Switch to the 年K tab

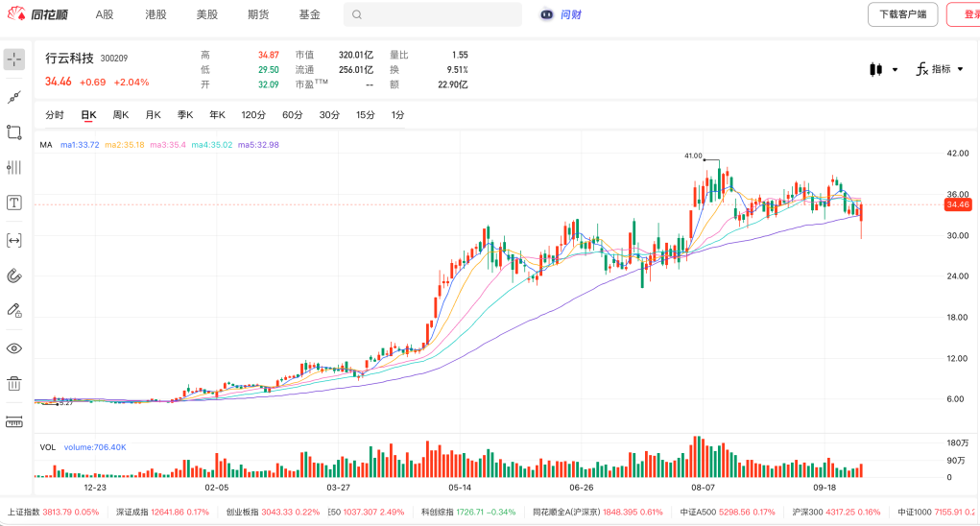(217, 115)
